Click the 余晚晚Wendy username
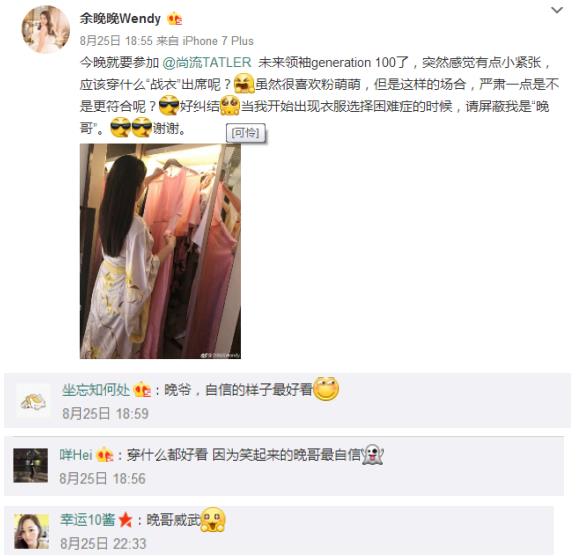Image resolution: width=577 pixels, height=556 pixels. tap(120, 18)
